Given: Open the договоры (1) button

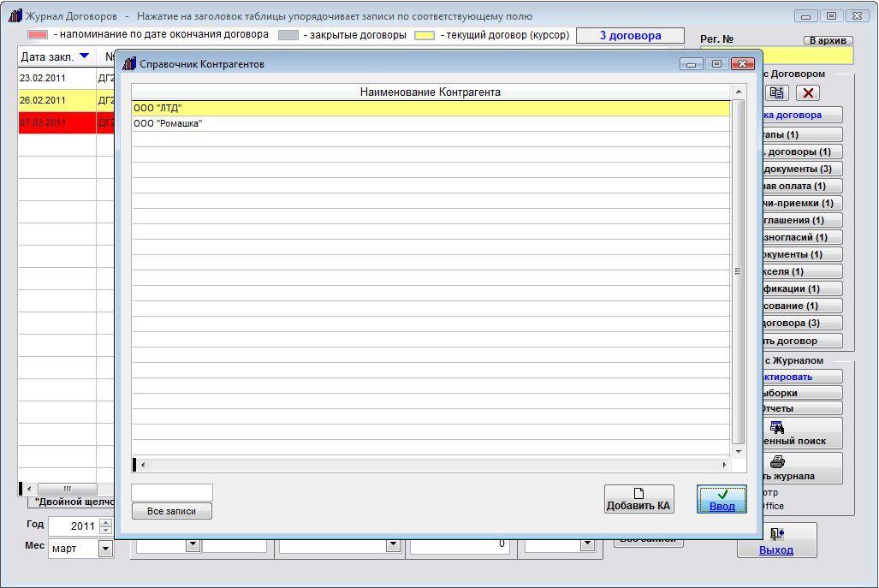Looking at the screenshot, I should tap(802, 151).
